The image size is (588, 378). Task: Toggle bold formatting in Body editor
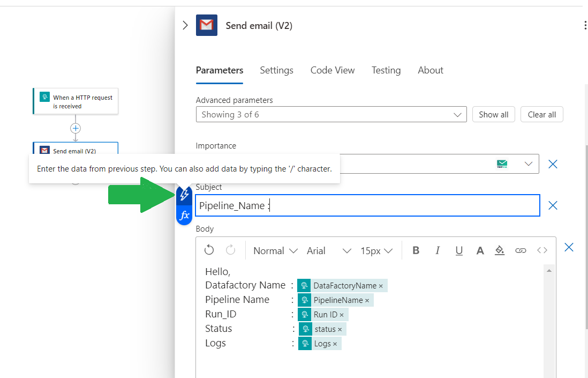[x=416, y=250]
